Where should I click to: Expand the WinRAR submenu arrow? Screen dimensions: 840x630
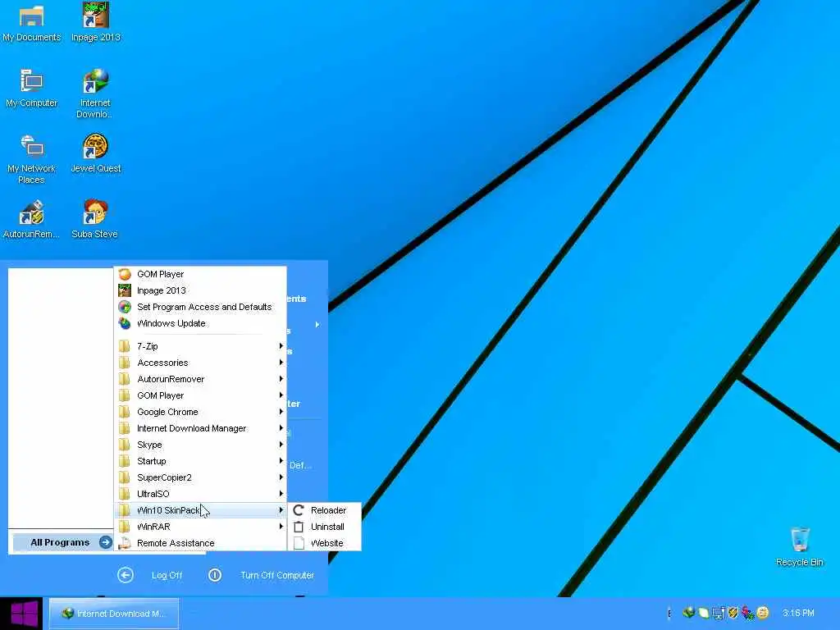pos(281,527)
